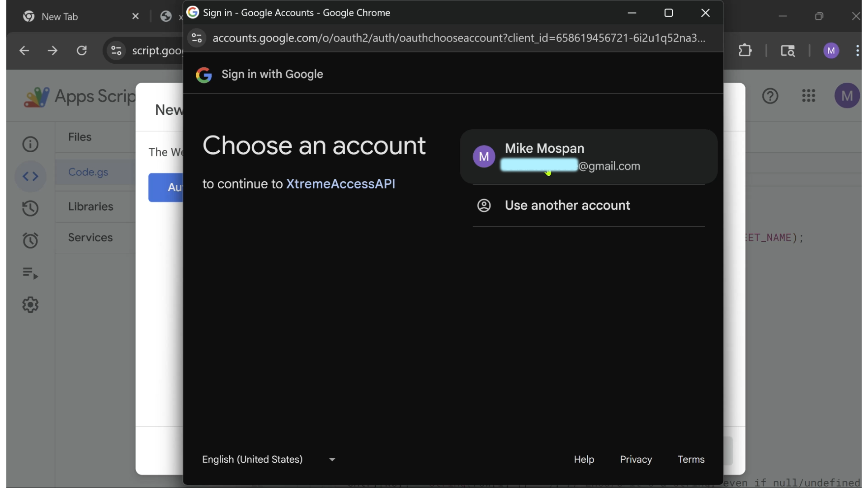Go forward in main Chrome window
The width and height of the screenshot is (868, 488).
(53, 51)
